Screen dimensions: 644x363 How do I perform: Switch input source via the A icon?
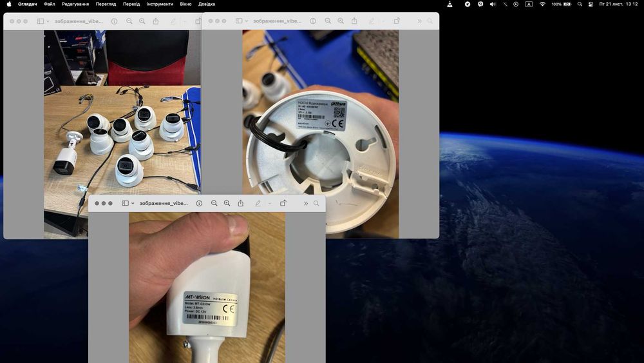tap(529, 4)
